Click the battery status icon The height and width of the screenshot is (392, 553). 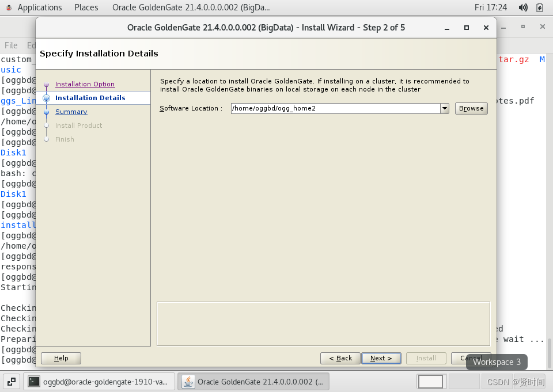pos(540,7)
